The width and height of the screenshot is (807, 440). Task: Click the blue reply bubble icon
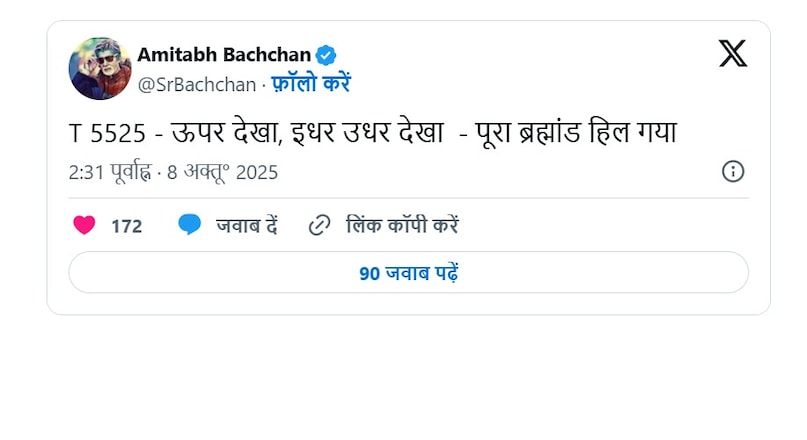click(x=189, y=225)
